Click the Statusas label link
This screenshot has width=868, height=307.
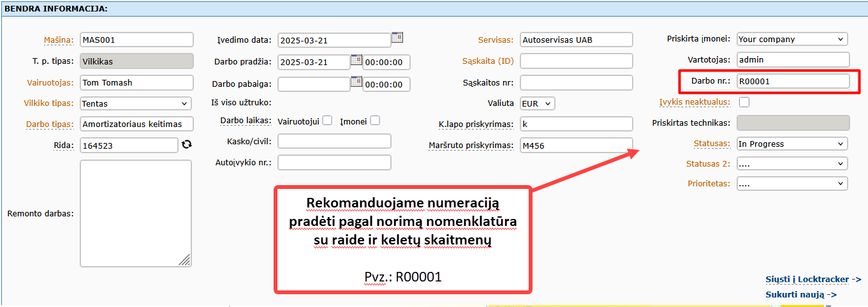(712, 144)
